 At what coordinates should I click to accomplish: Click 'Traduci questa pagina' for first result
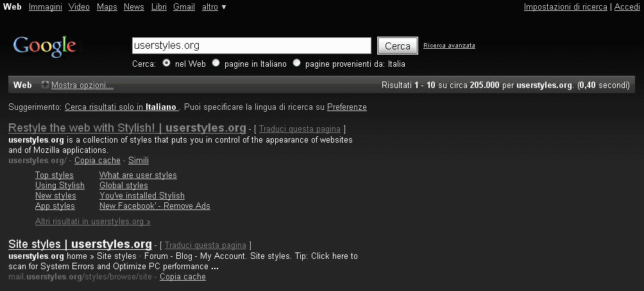pyautogui.click(x=300, y=129)
